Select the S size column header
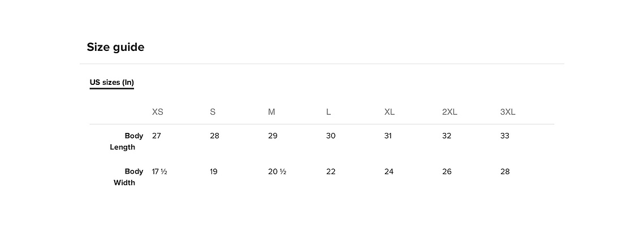 click(x=213, y=112)
